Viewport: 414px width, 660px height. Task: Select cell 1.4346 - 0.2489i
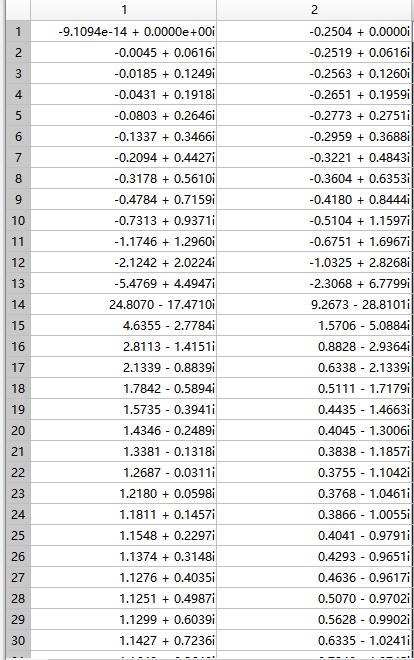[124, 430]
